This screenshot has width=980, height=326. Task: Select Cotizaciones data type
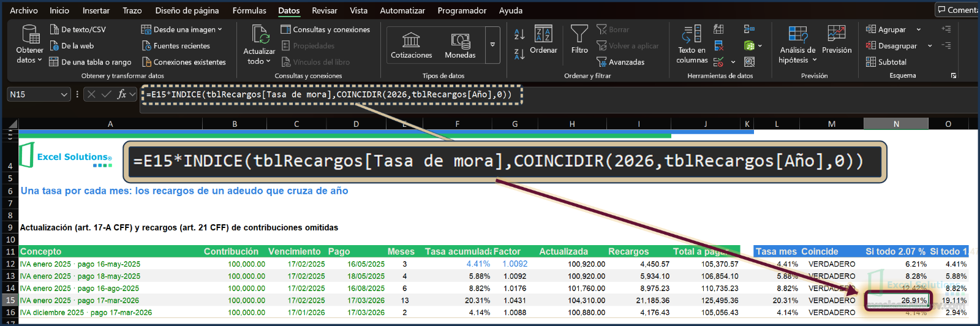point(412,45)
